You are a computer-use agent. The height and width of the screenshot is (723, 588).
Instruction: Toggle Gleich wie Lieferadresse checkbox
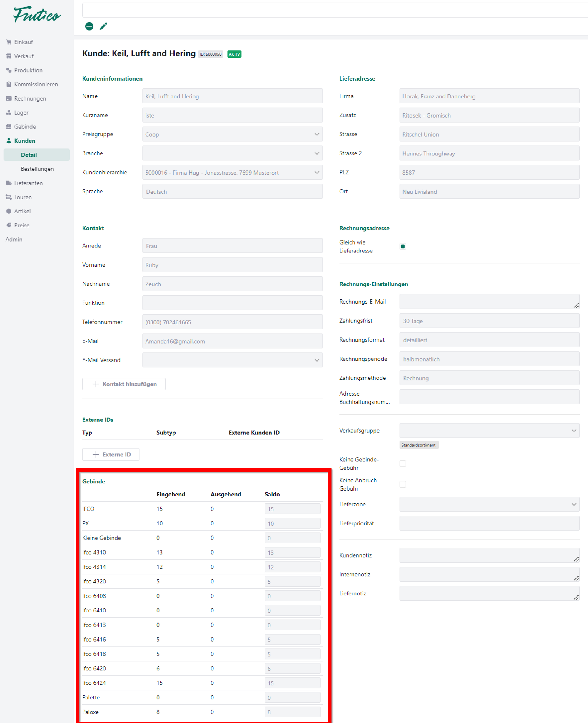point(402,246)
